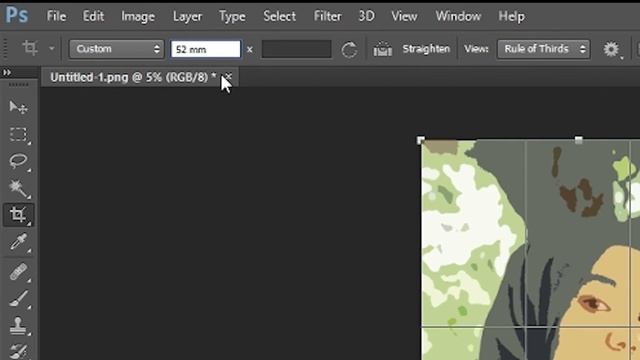This screenshot has width=640, height=360.
Task: Select the Eyedropper tool
Action: click(18, 242)
